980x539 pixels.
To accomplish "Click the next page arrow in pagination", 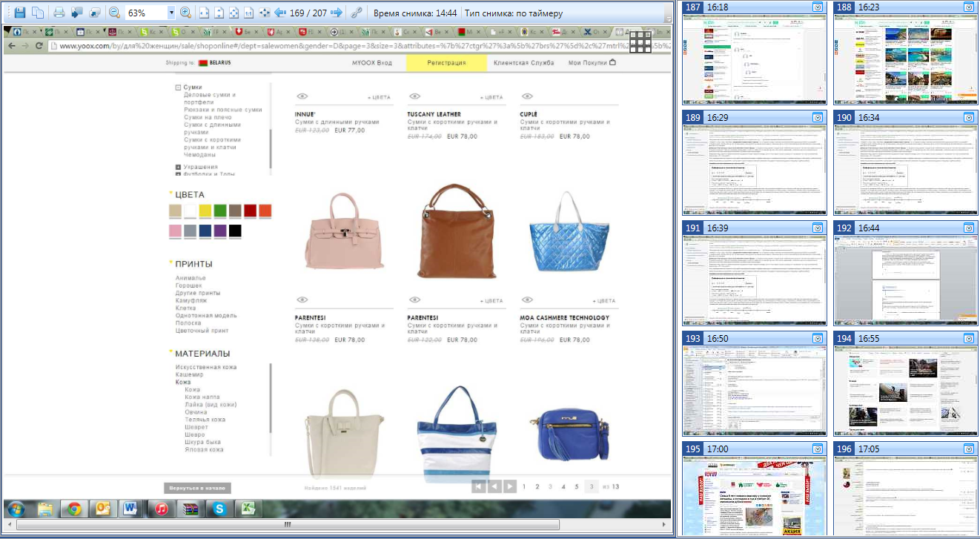I will coord(510,486).
